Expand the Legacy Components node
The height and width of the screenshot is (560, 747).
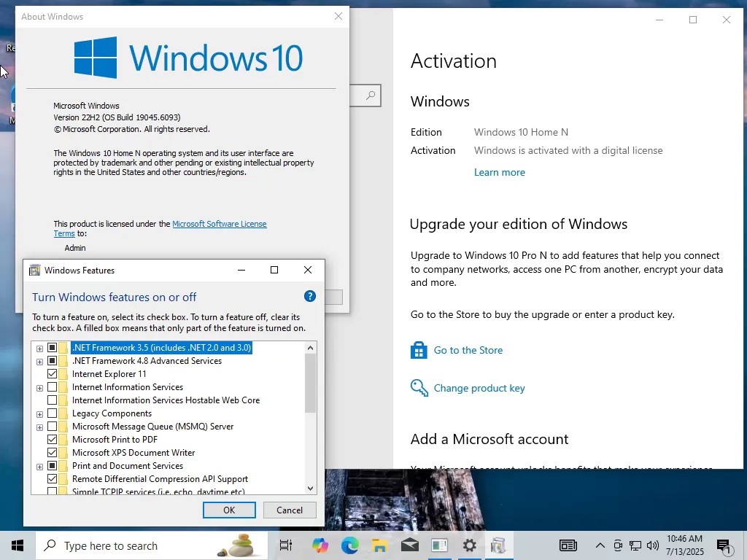(x=39, y=414)
